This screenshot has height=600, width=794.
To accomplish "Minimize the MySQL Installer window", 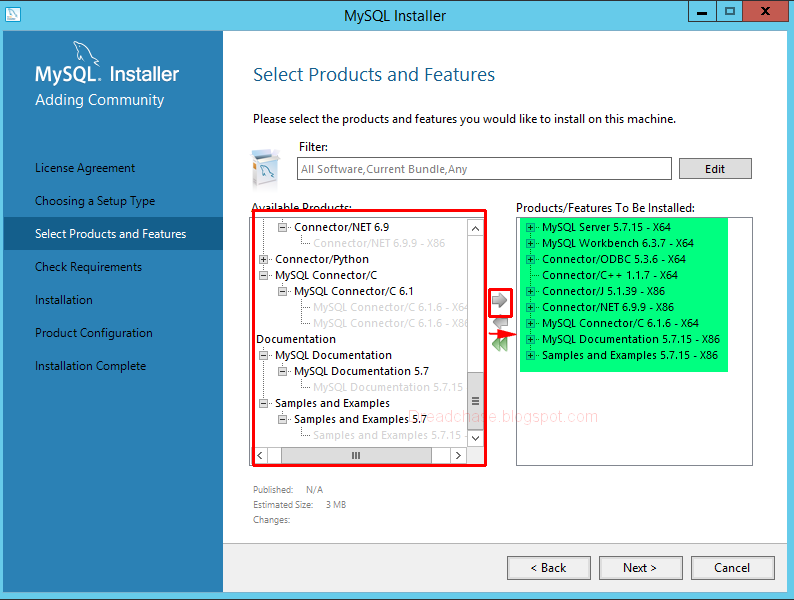I will (x=702, y=12).
